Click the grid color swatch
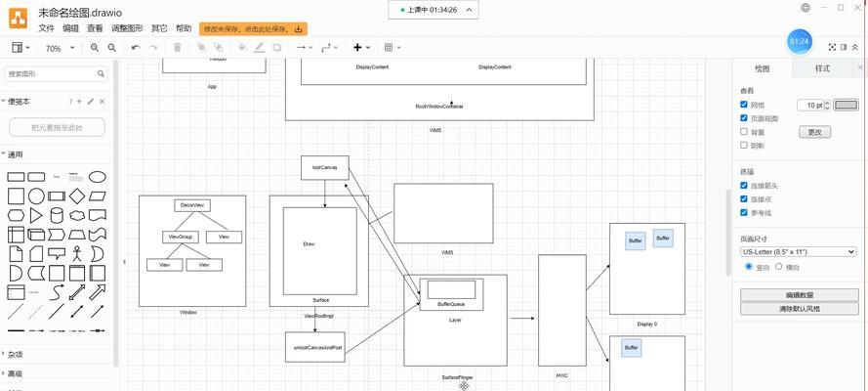The image size is (868, 391). [x=847, y=105]
